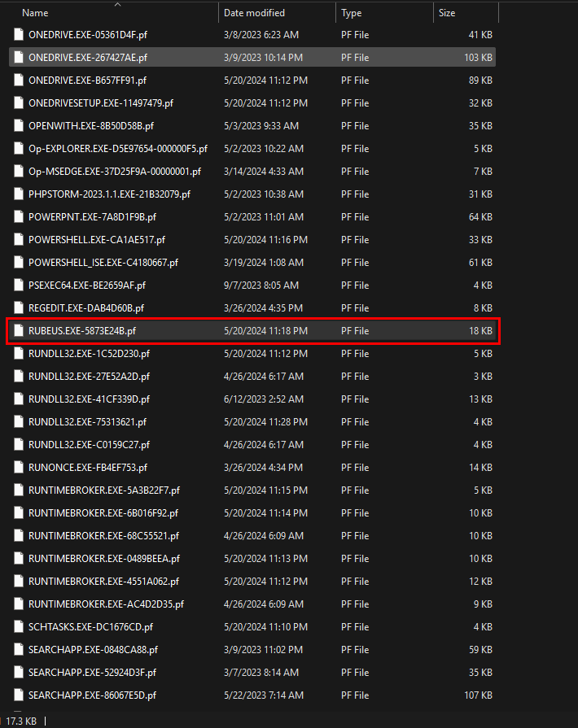Click file icon of ONEDRIVE.EXE-B657FF91.pf
578x728 pixels.
tap(19, 80)
